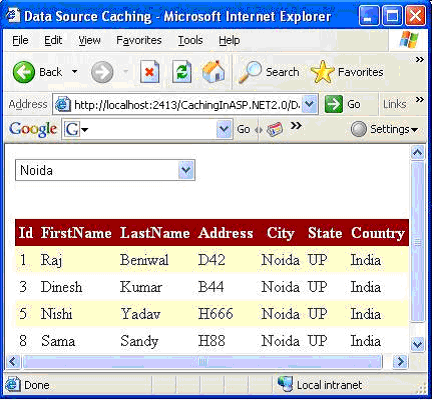Click the horizontal scrollbar left arrow

tap(13, 361)
